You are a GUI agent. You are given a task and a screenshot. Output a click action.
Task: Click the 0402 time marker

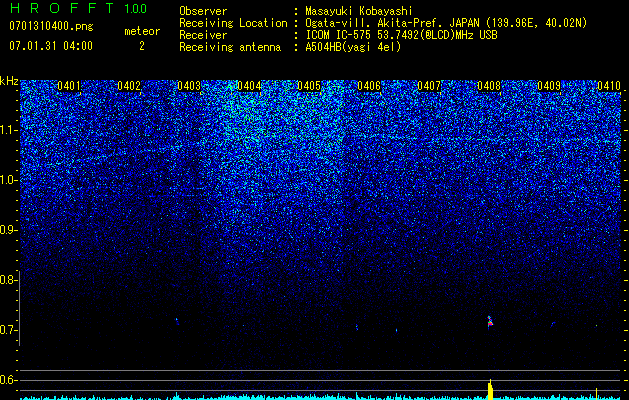tap(129, 86)
